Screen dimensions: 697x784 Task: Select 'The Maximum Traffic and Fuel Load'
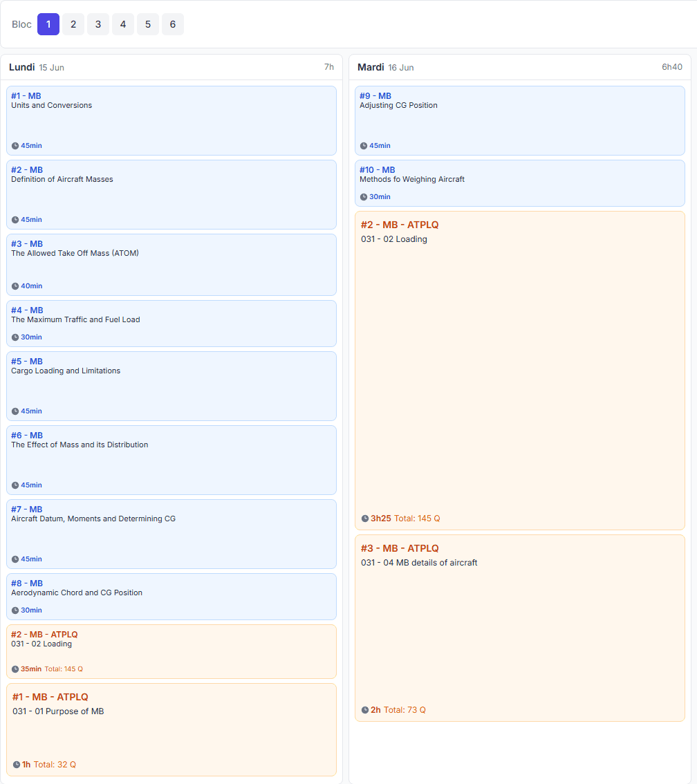(x=75, y=320)
